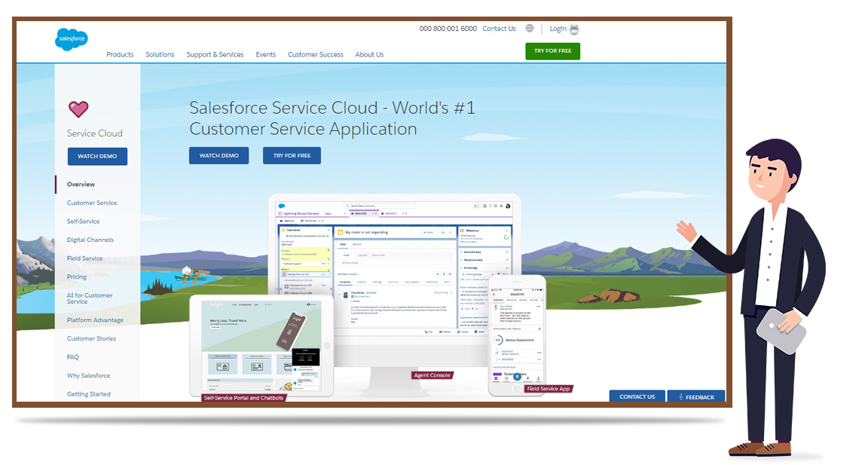
Task: Click Self-Service Portal and Chatbots label
Action: click(243, 397)
